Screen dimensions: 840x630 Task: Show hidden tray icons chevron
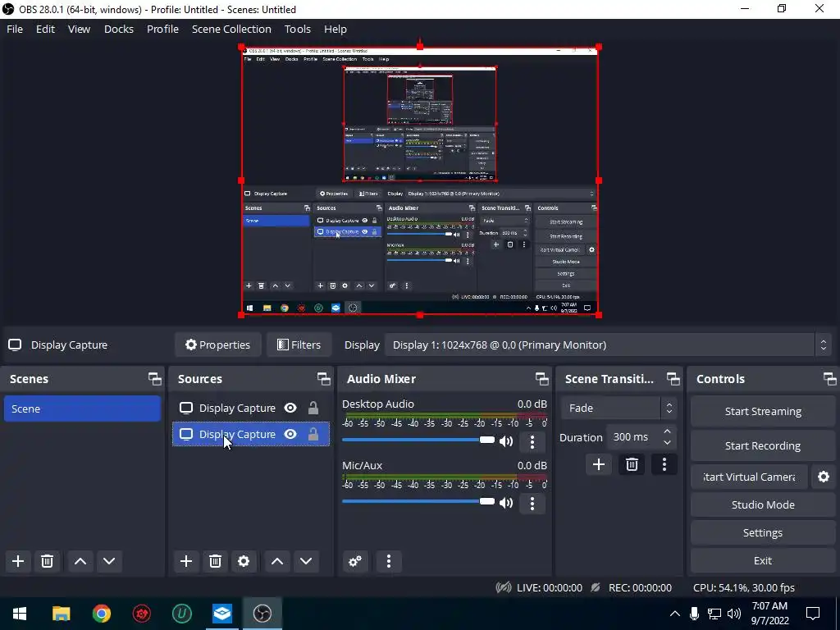[675, 614]
